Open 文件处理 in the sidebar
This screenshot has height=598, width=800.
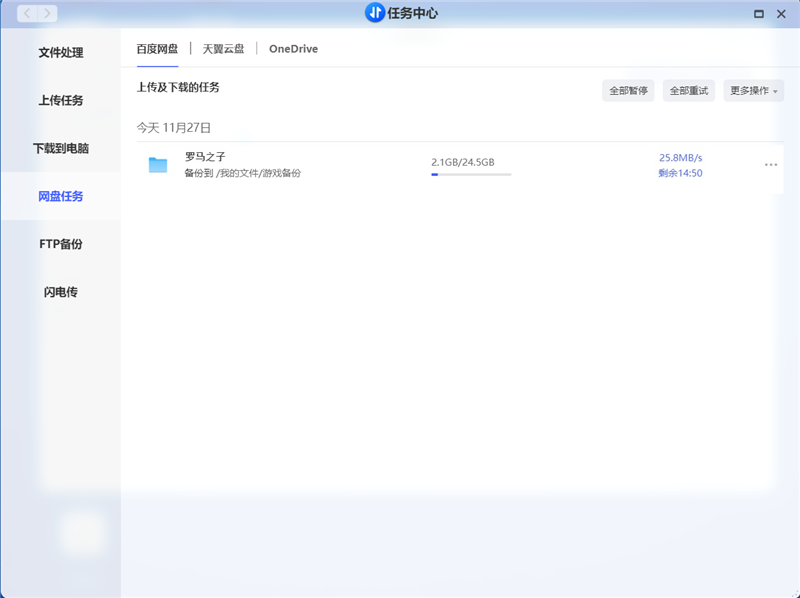coord(61,53)
